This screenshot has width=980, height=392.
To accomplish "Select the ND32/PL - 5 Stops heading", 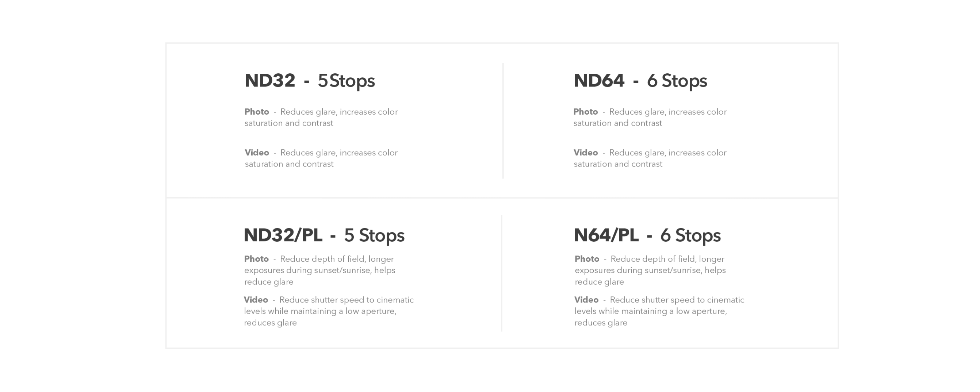I will click(324, 235).
